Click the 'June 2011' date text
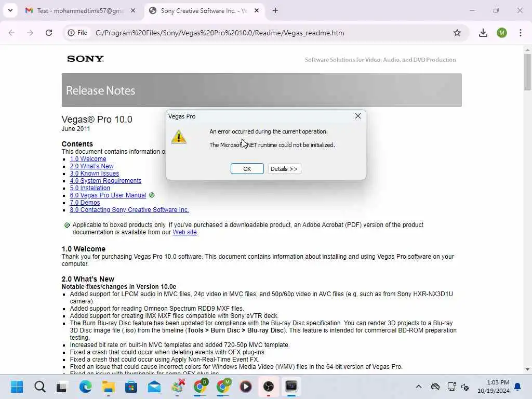Image resolution: width=532 pixels, height=399 pixels. tap(76, 129)
